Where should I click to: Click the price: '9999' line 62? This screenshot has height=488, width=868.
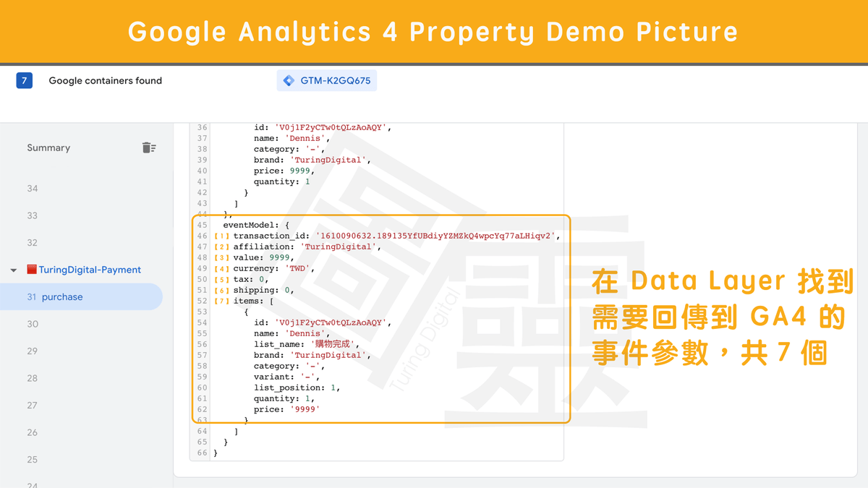click(x=287, y=409)
